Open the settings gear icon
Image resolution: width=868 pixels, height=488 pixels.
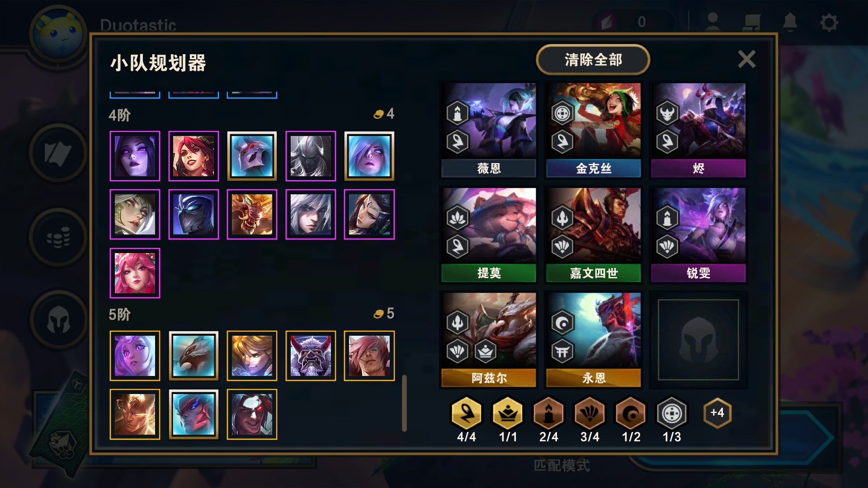(x=829, y=22)
